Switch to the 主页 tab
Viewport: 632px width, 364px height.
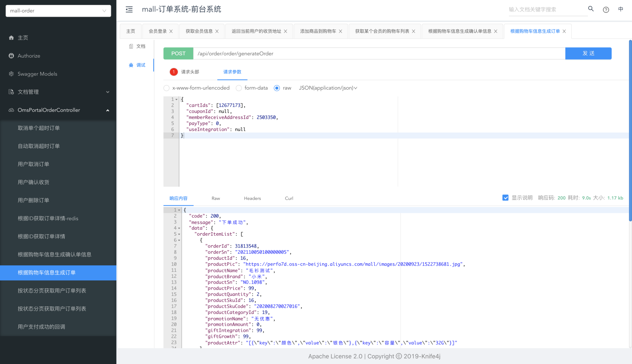[x=131, y=31]
